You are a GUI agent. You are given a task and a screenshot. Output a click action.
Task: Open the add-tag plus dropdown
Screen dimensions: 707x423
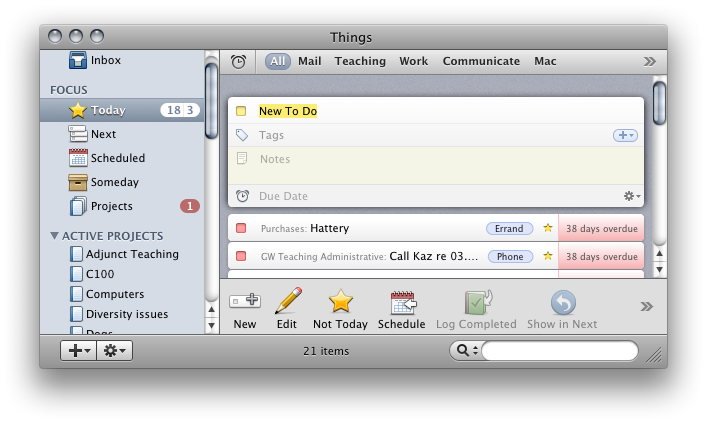tap(625, 135)
